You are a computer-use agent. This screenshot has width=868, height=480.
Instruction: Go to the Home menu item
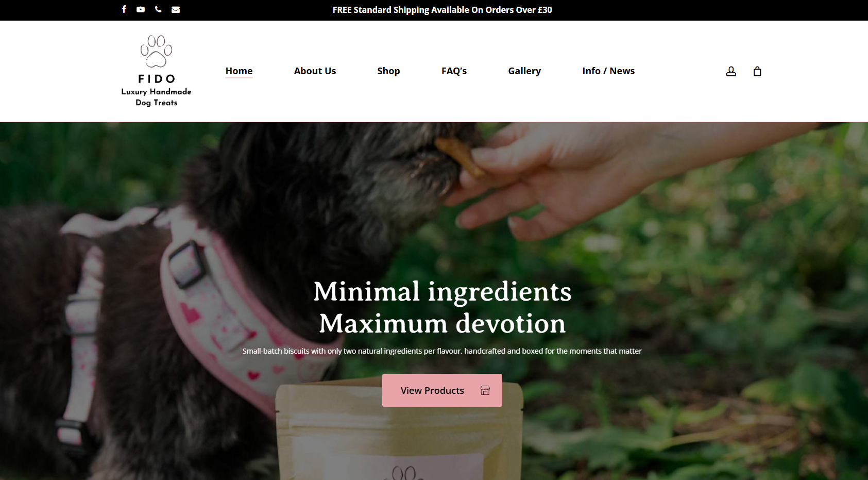point(239,71)
